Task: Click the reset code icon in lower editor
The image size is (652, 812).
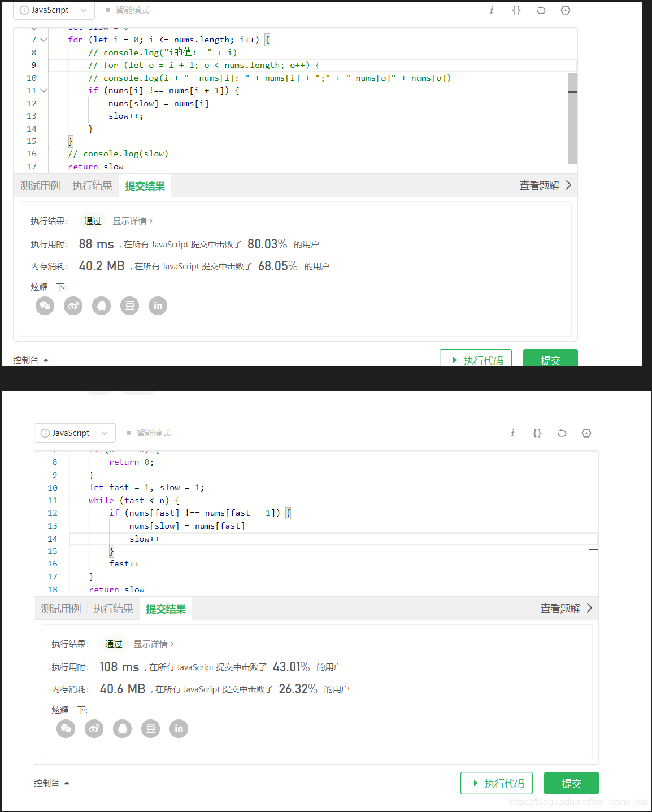Action: click(x=562, y=433)
